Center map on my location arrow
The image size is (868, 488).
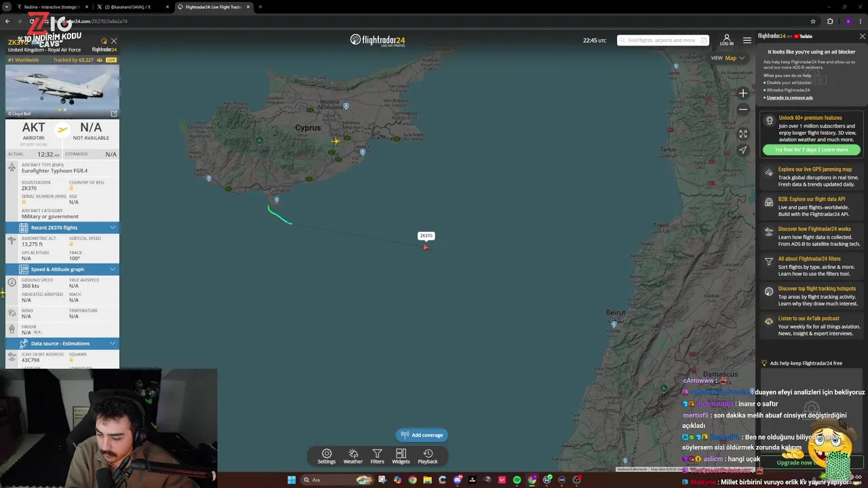pyautogui.click(x=743, y=150)
